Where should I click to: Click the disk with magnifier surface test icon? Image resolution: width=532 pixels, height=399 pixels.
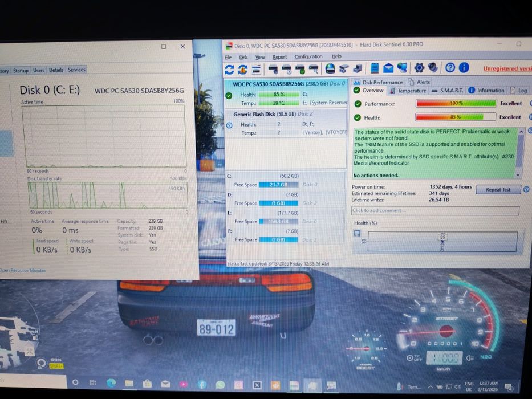[314, 69]
